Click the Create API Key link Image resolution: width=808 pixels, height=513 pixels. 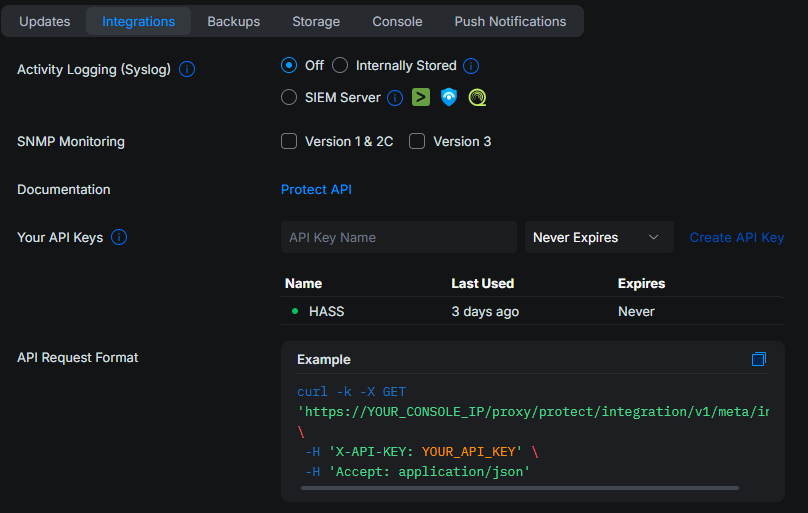737,238
